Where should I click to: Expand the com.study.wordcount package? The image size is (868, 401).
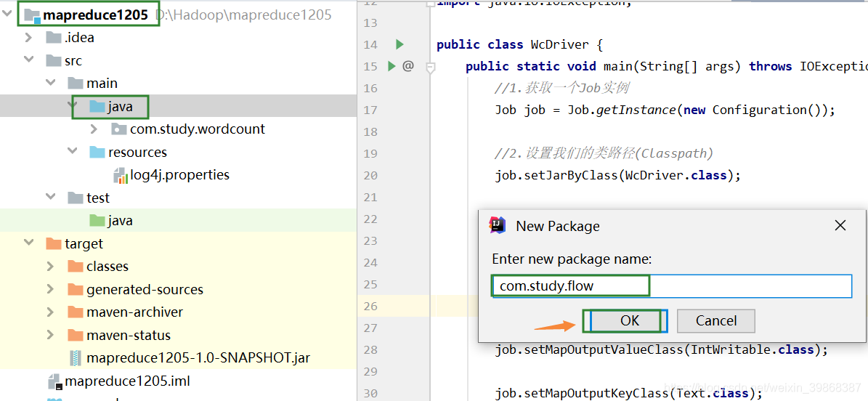click(x=94, y=129)
